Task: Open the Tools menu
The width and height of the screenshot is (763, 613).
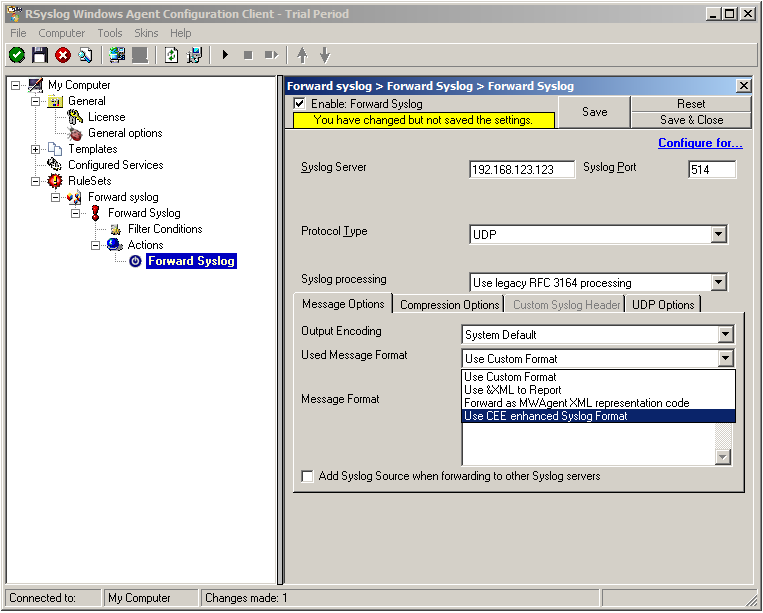Action: pos(109,33)
